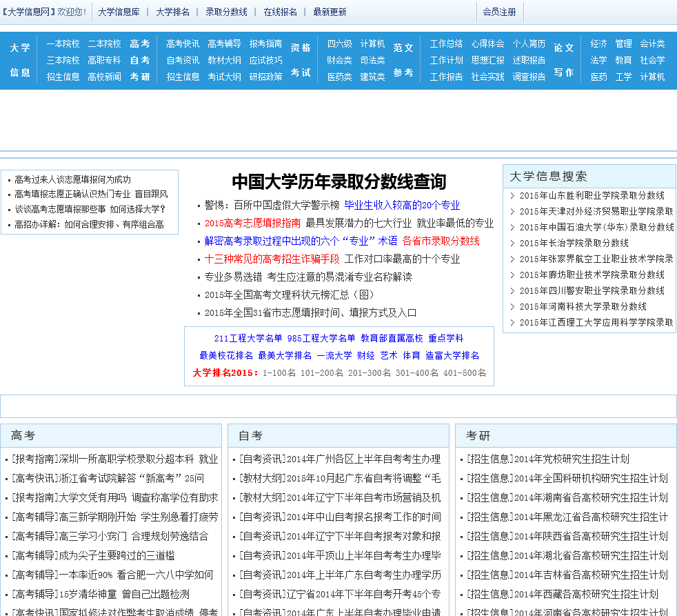Viewport: 677px width, 616px height.
Task: Open 研招政策 navigation link
Action: (x=265, y=77)
